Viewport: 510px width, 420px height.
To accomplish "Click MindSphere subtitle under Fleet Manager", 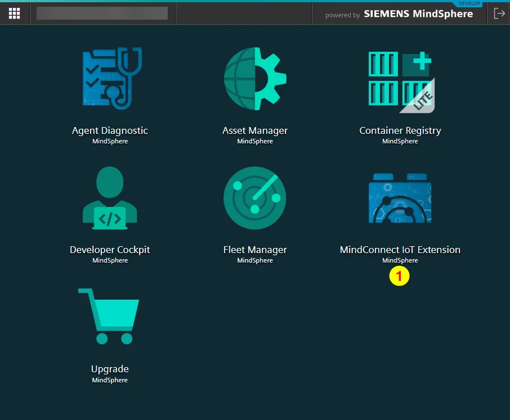I will point(255,260).
